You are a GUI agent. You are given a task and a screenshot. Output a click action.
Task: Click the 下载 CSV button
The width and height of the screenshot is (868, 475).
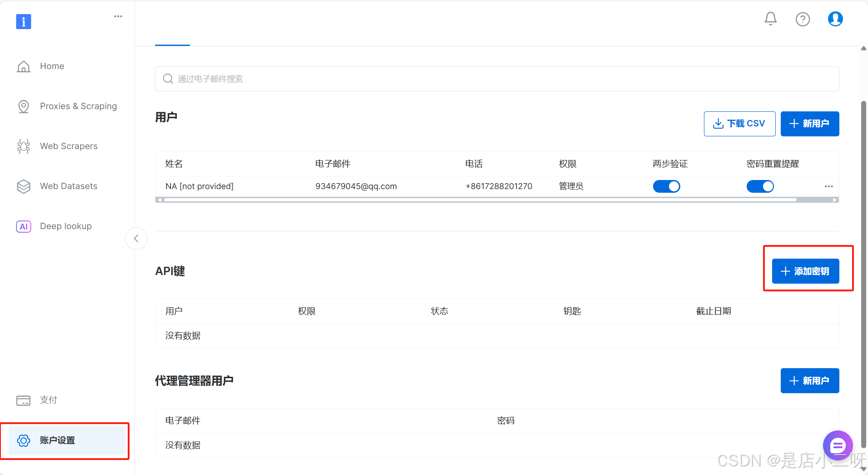[x=739, y=124]
